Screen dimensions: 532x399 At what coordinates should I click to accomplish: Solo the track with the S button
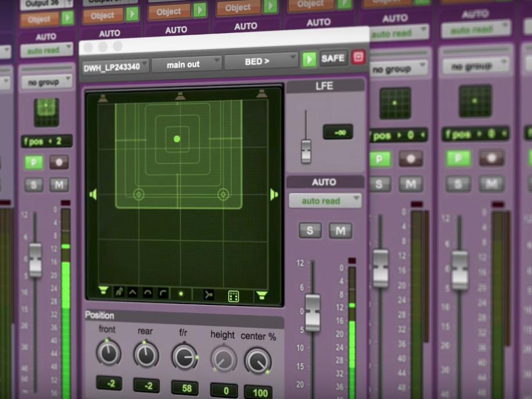309,231
